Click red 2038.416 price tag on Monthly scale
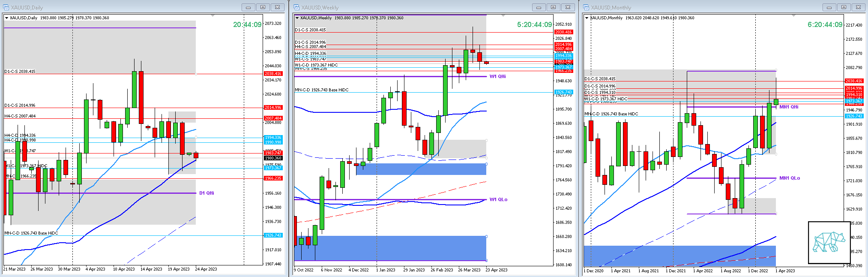Screen dimensions: 868x277 854,81
